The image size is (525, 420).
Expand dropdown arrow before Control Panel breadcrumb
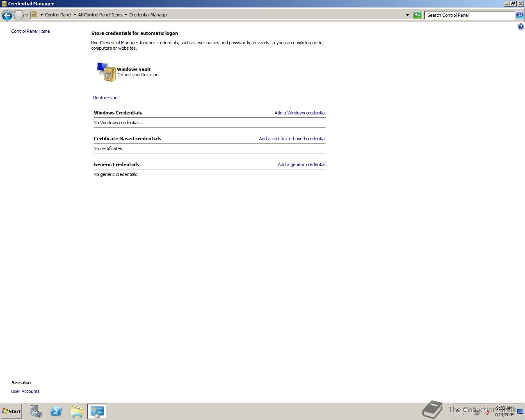pos(41,15)
